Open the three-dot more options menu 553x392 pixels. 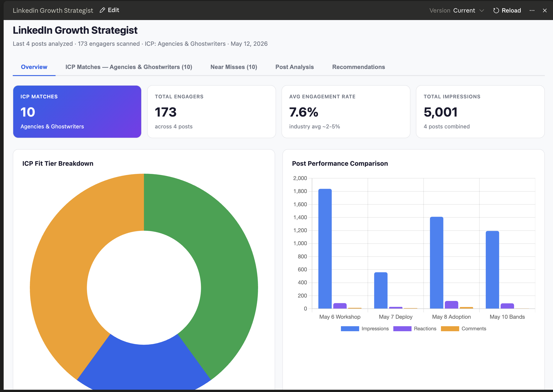tap(532, 10)
